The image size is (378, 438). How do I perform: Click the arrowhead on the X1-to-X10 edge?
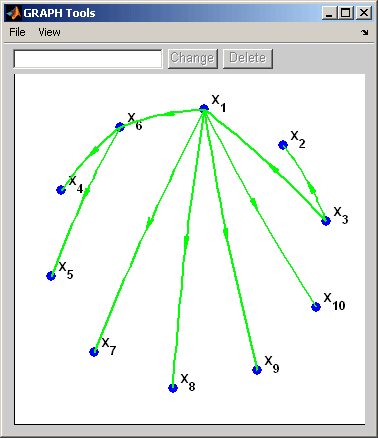tap(254, 204)
